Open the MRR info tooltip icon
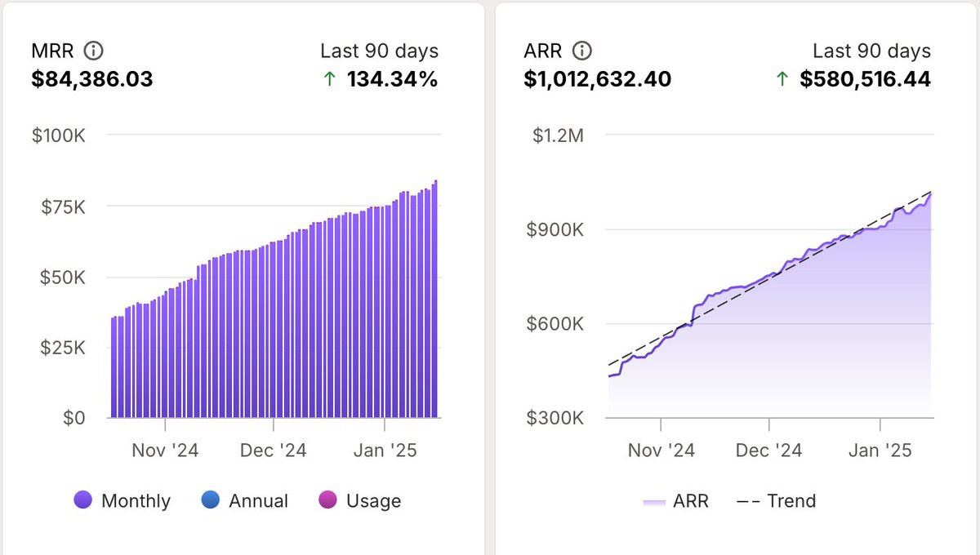The height and width of the screenshot is (555, 980). (95, 50)
